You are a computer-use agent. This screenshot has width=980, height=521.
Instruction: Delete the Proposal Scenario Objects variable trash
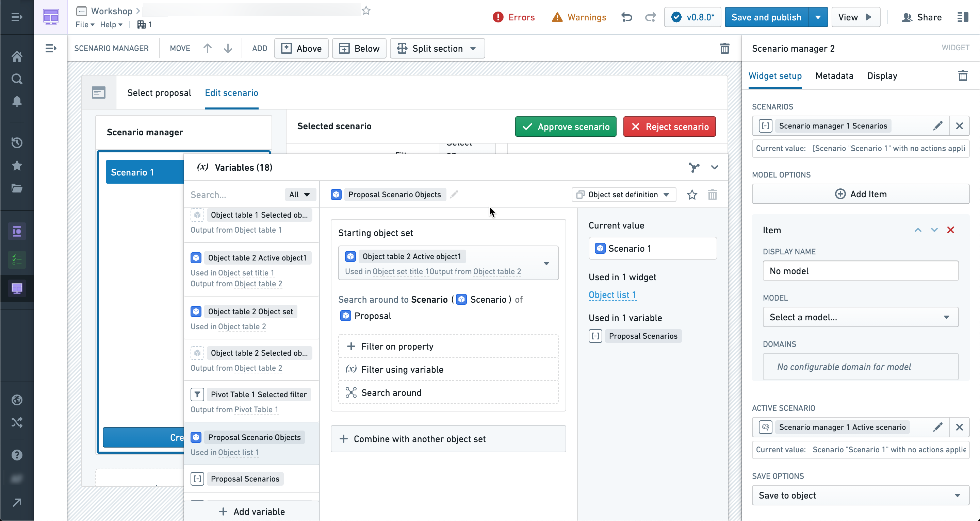point(712,195)
